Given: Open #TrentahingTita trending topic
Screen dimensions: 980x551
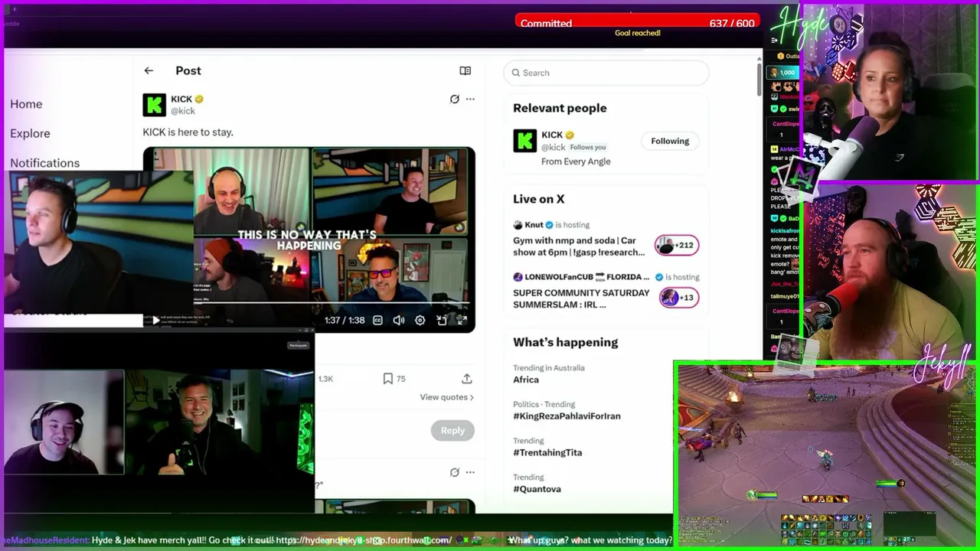Looking at the screenshot, I should (547, 452).
